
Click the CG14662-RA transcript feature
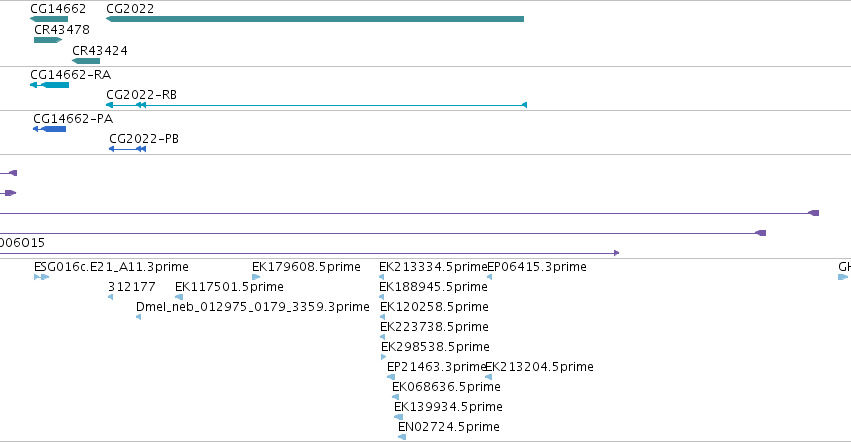(x=49, y=85)
